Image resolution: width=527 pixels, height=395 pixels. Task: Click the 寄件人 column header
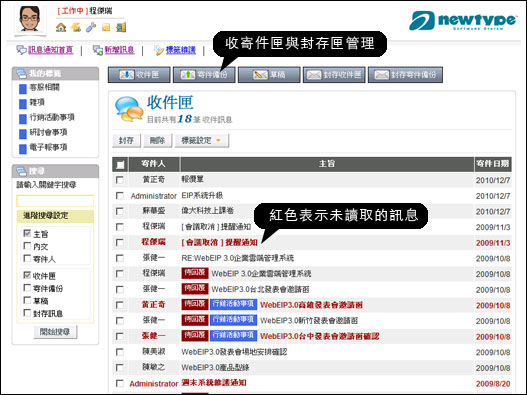click(154, 164)
